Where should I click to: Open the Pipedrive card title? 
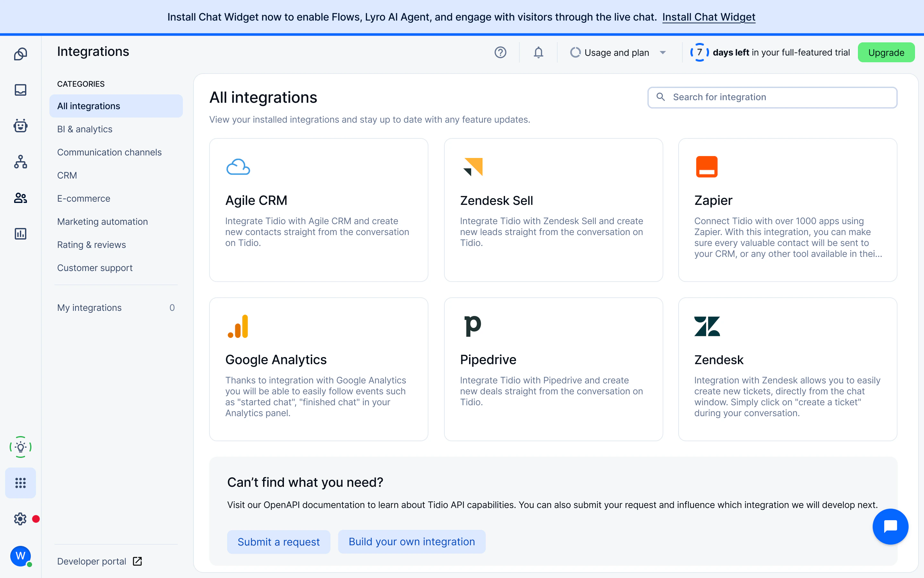click(x=488, y=360)
